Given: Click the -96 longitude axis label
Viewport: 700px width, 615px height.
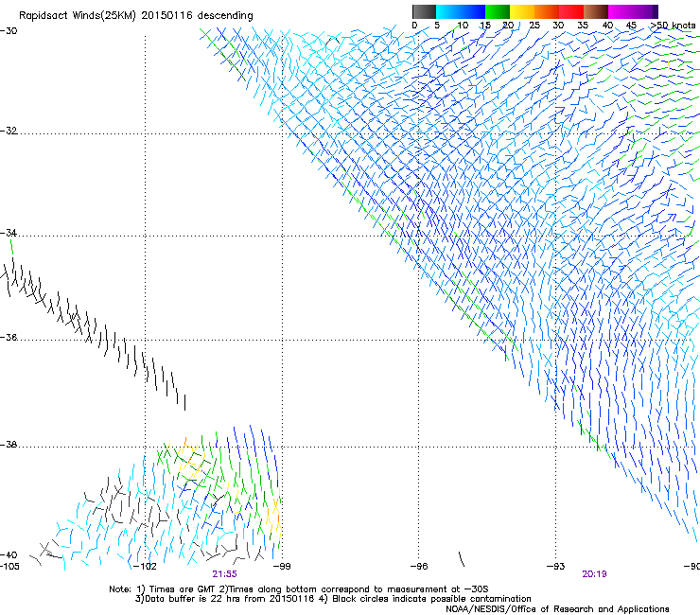Looking at the screenshot, I should pos(419,567).
